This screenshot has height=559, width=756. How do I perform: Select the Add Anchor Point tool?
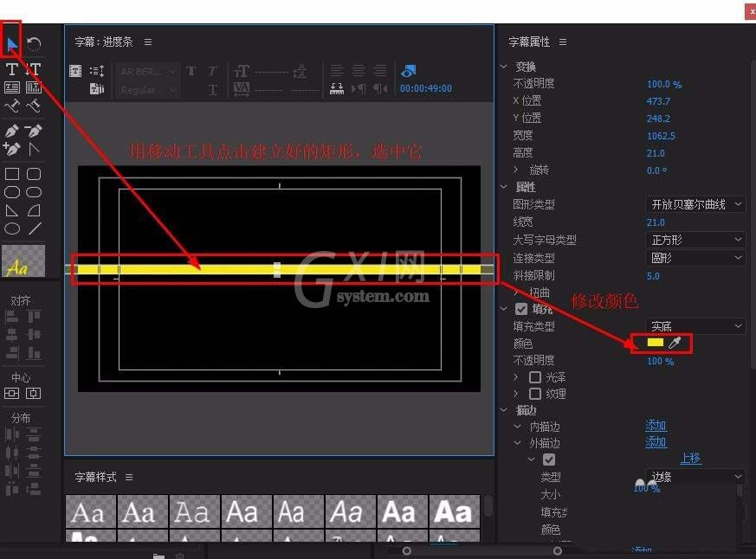11,149
